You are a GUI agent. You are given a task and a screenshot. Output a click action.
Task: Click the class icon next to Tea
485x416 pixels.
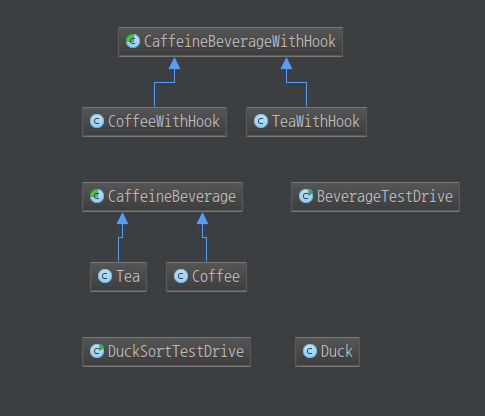[105, 276]
